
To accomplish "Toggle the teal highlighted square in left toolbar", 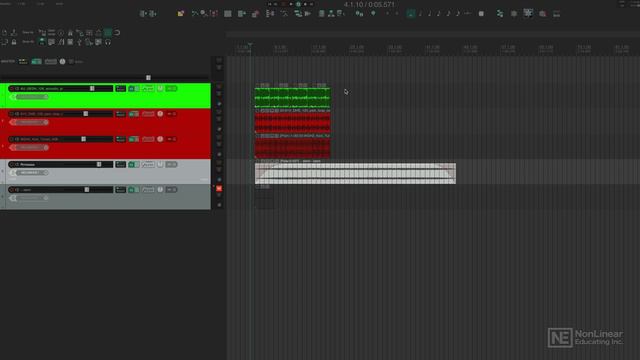I will point(108,32).
